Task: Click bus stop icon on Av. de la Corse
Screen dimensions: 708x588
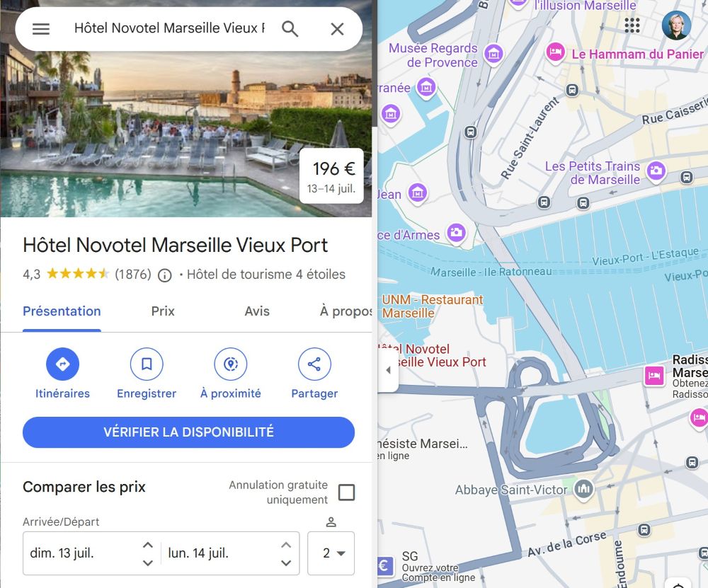Action: [644, 530]
